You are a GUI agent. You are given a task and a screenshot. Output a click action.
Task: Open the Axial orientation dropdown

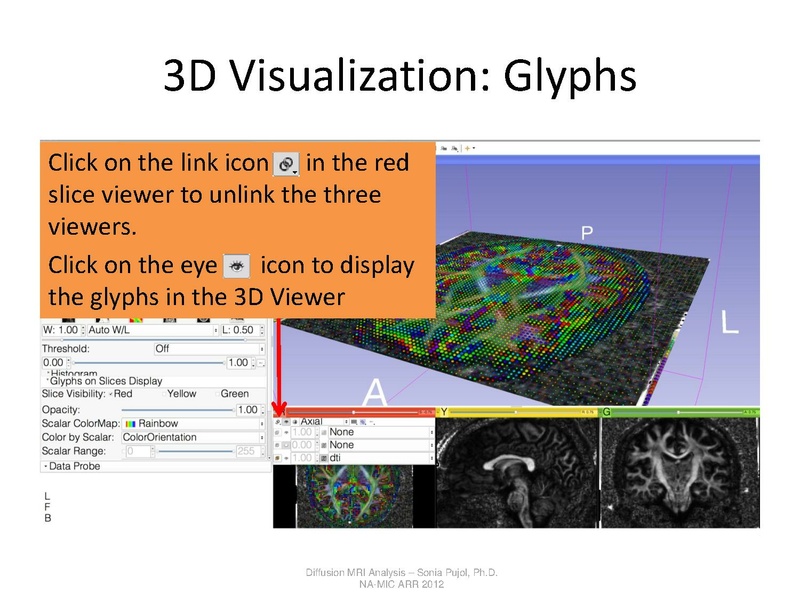pyautogui.click(x=324, y=422)
